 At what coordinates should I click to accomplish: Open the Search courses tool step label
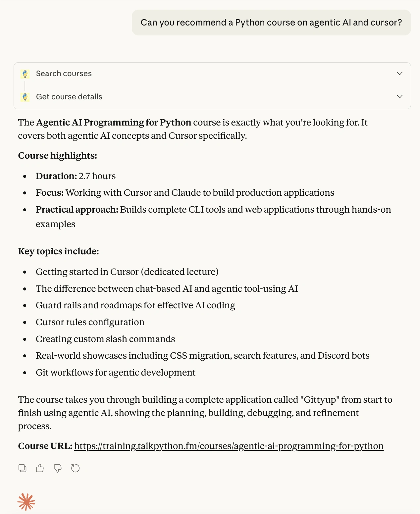[64, 74]
